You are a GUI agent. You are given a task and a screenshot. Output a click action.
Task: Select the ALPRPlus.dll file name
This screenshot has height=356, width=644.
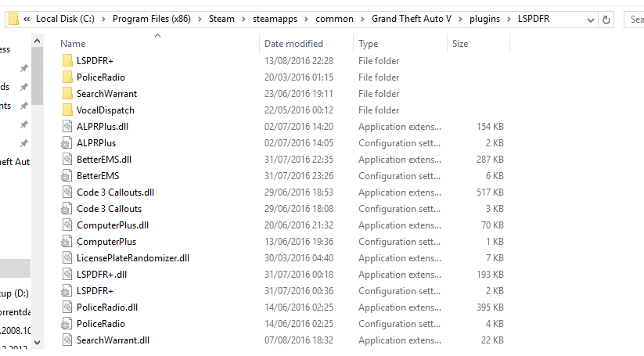(x=103, y=127)
